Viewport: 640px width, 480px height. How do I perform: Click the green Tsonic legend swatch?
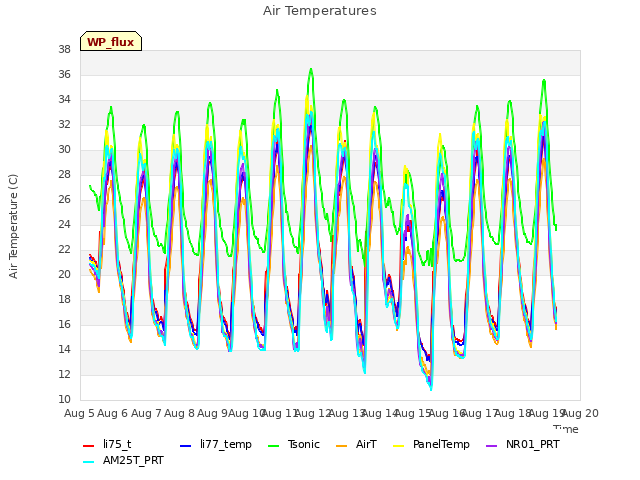tap(273, 445)
